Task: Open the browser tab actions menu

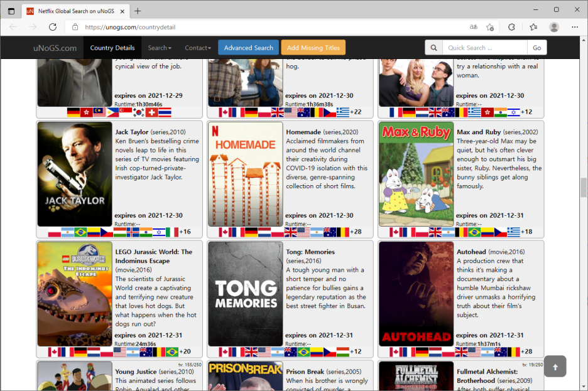Action: (x=11, y=11)
